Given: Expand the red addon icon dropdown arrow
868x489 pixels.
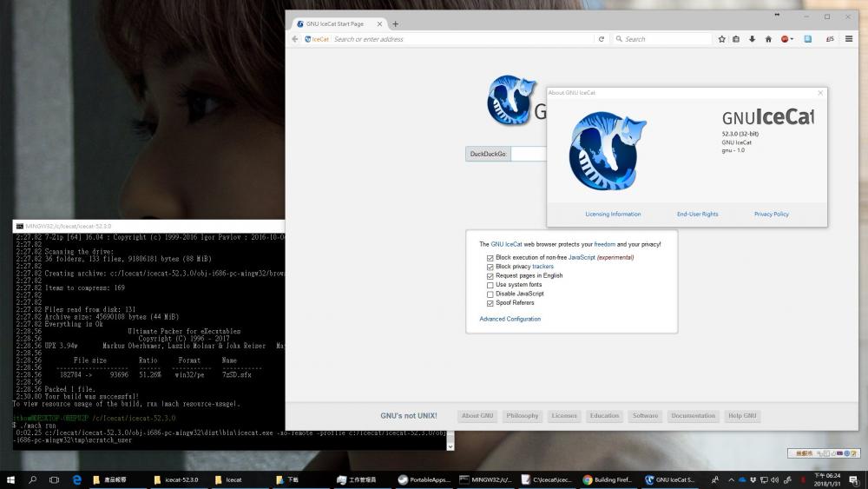Looking at the screenshot, I should click(792, 39).
